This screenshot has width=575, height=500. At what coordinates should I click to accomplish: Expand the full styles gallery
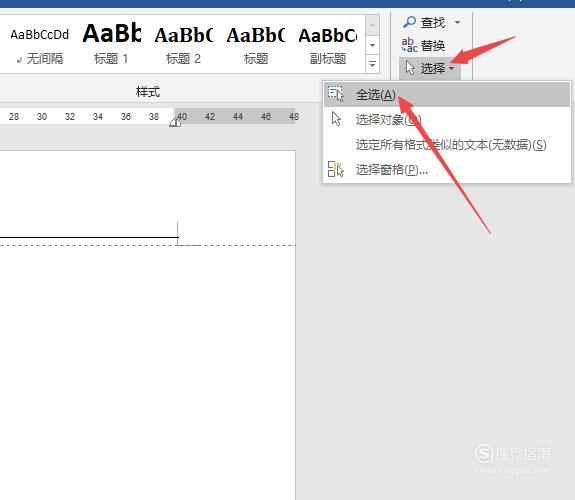(372, 64)
